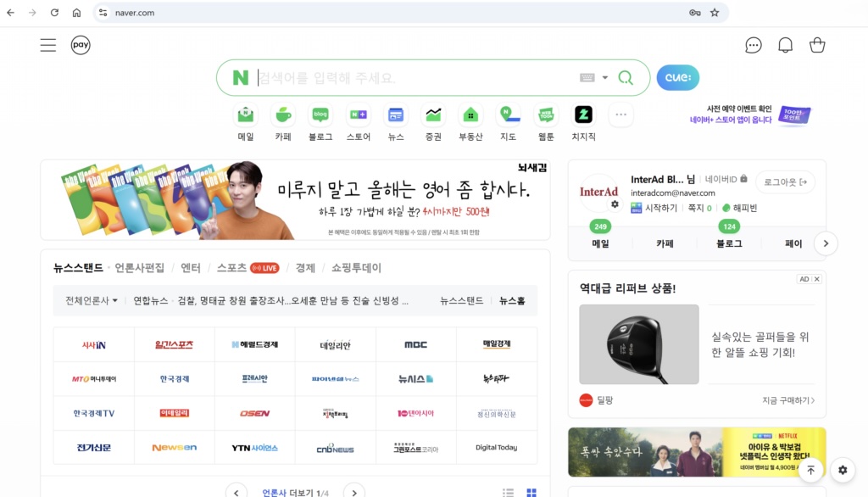Viewport: 868px width, 497px height.
Task: Go to browser home
Action: pyautogui.click(x=76, y=12)
